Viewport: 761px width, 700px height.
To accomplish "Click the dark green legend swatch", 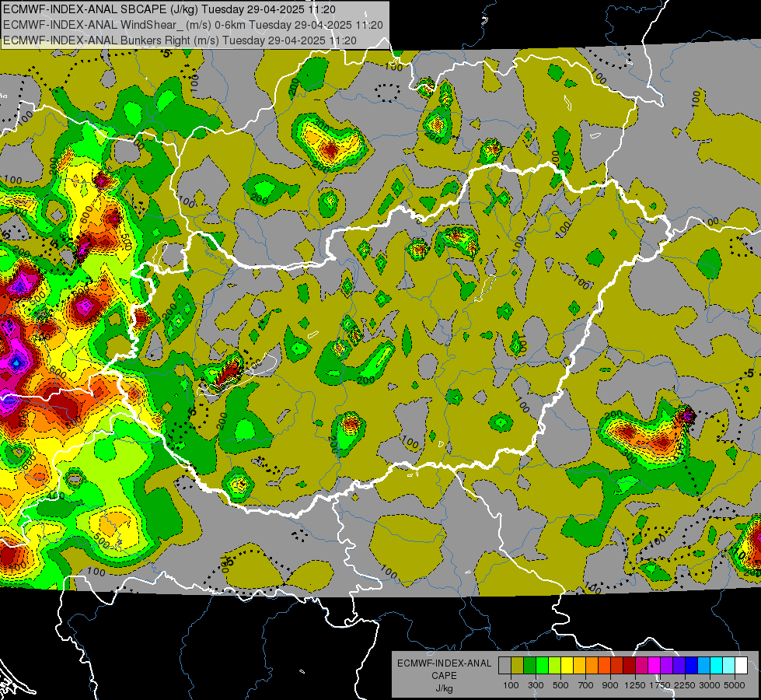I will (529, 666).
